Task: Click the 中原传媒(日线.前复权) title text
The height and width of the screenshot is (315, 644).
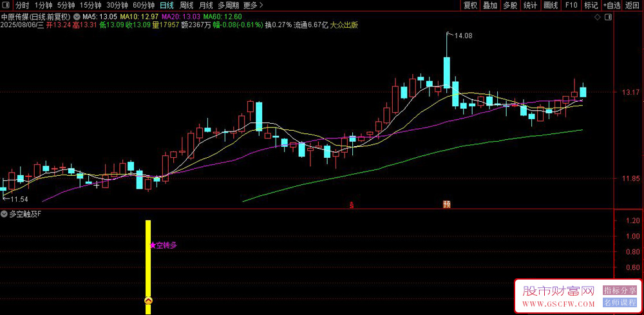Action: [36, 17]
